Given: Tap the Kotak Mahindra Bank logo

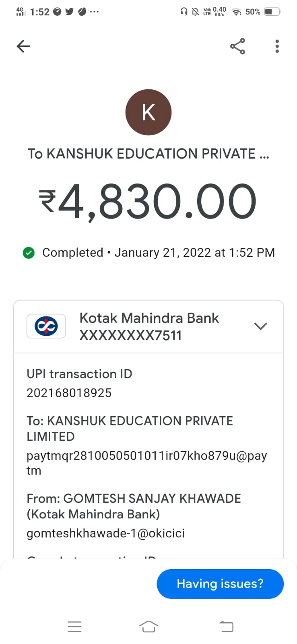Looking at the screenshot, I should tap(46, 326).
